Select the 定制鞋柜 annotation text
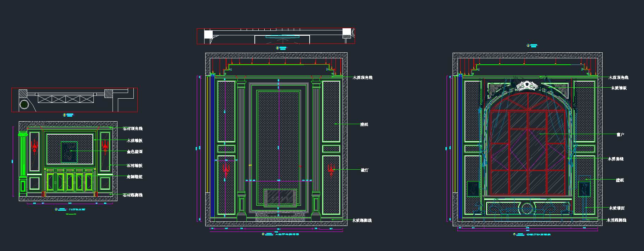Viewport: 644px width, 251px height. [134, 176]
